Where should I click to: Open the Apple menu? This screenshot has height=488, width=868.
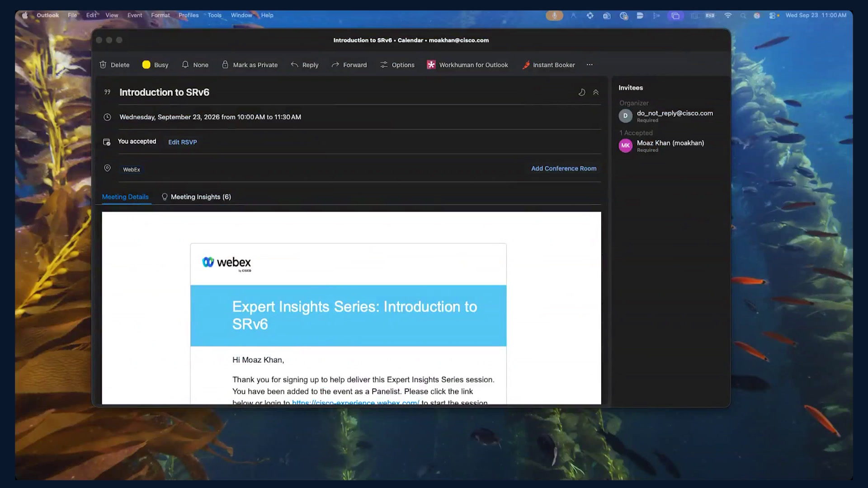point(25,15)
